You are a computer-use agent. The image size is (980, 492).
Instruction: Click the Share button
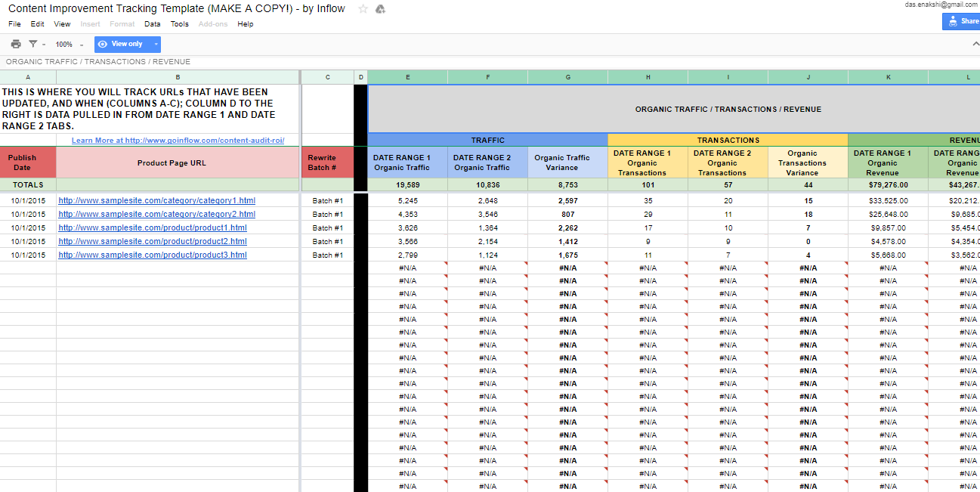[961, 21]
